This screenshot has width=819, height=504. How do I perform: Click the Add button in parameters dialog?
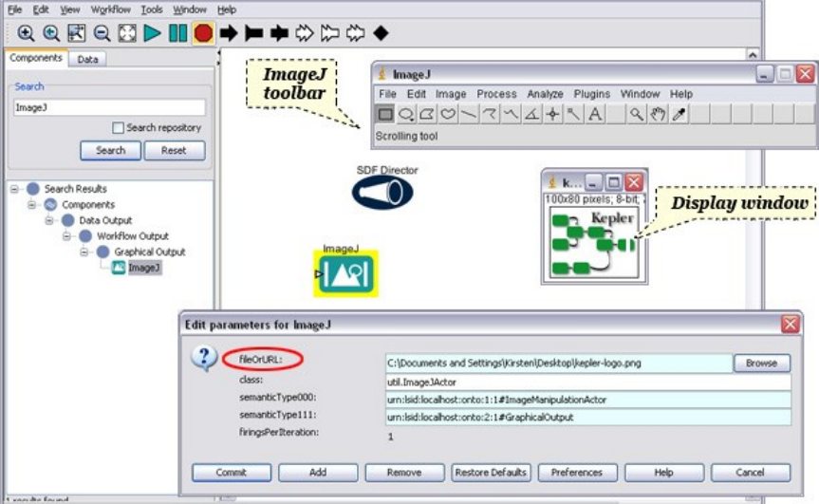tap(318, 472)
